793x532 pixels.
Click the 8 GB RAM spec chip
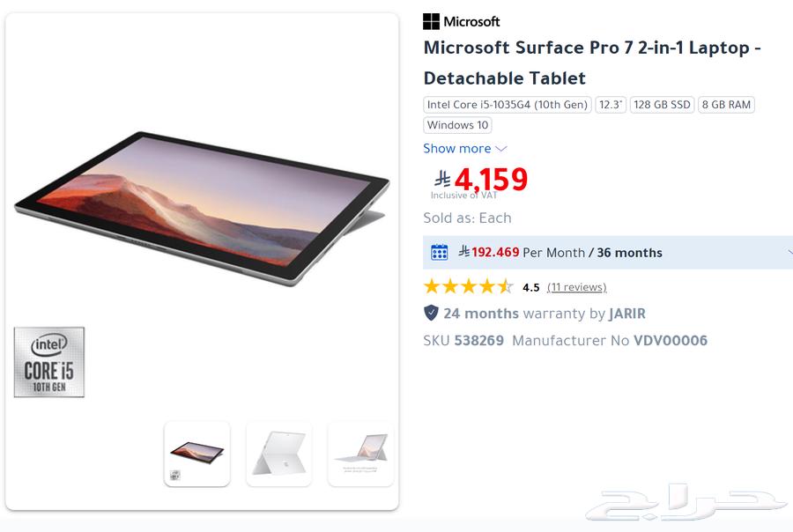coord(725,104)
